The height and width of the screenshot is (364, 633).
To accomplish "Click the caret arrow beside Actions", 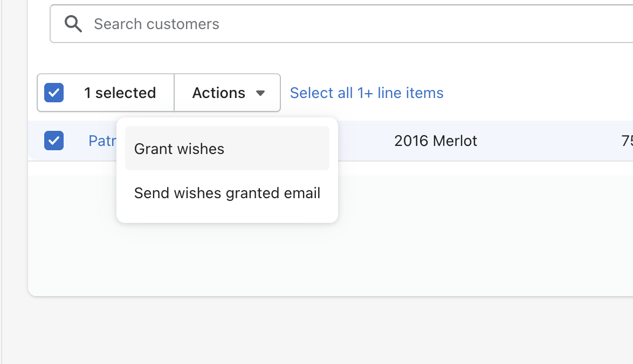I will click(260, 93).
